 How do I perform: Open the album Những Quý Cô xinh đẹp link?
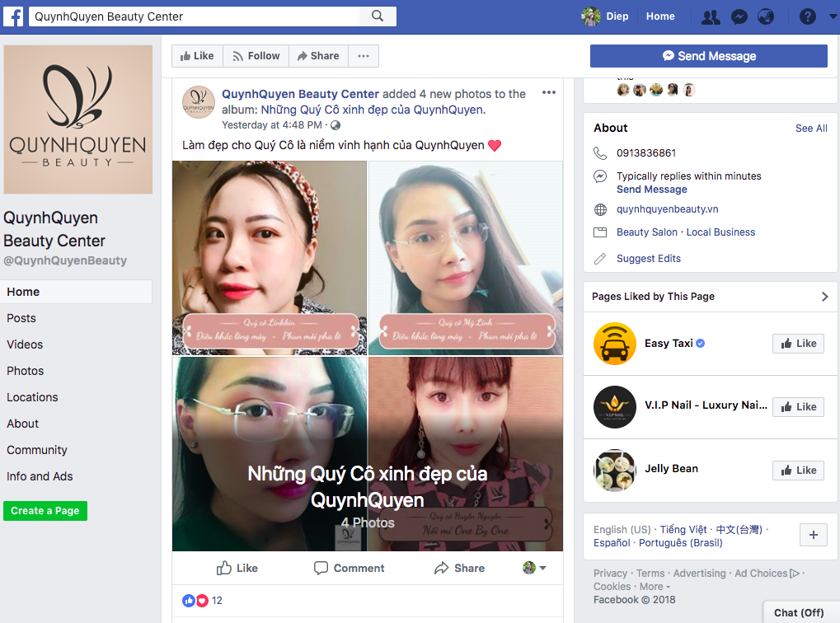pos(373,110)
